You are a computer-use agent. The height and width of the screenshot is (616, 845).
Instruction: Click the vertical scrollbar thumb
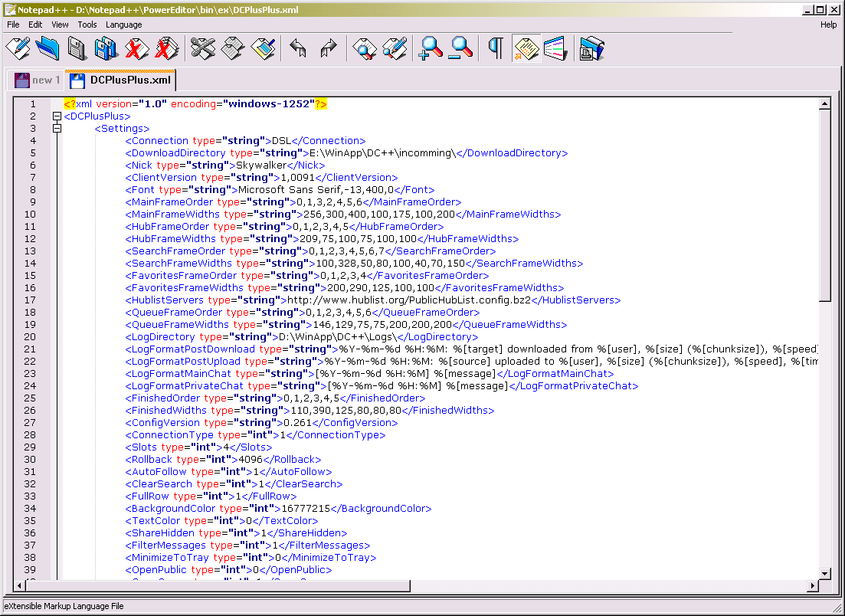(824, 205)
